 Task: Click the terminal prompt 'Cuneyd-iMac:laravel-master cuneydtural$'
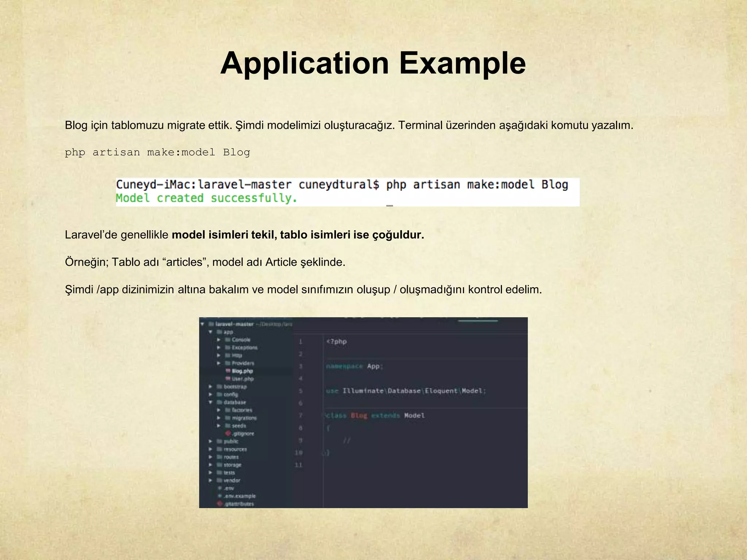click(x=247, y=185)
